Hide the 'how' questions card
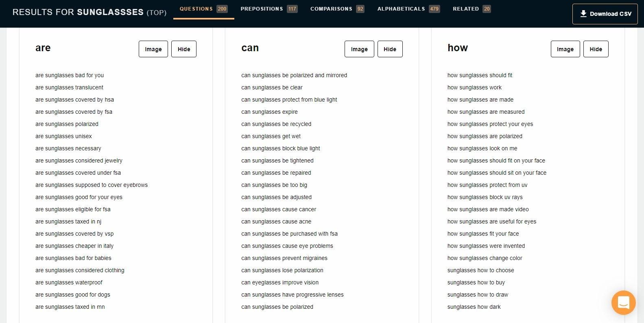Viewport: 644px width, 323px height. pos(596,49)
